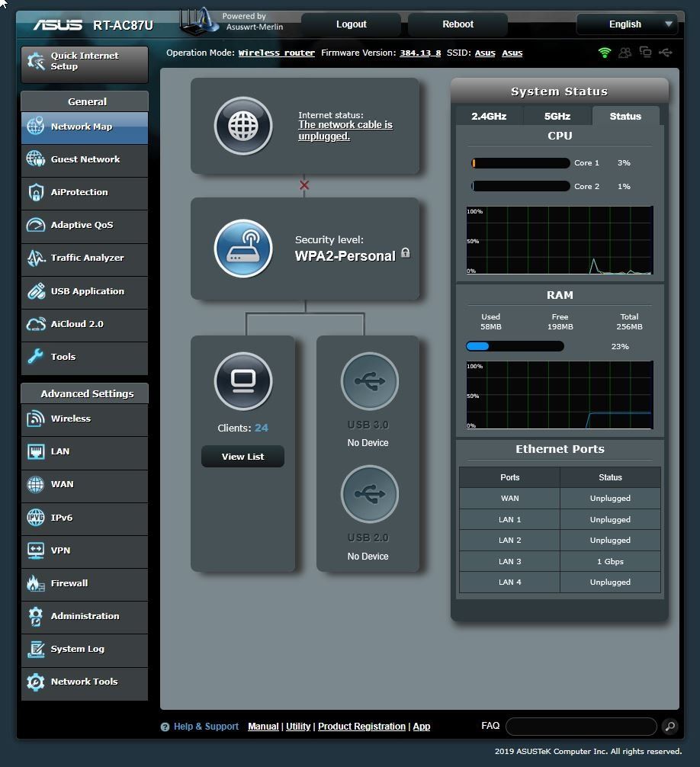Viewport: 700px width, 767px height.
Task: Click the first Asus SSID link
Action: (485, 53)
